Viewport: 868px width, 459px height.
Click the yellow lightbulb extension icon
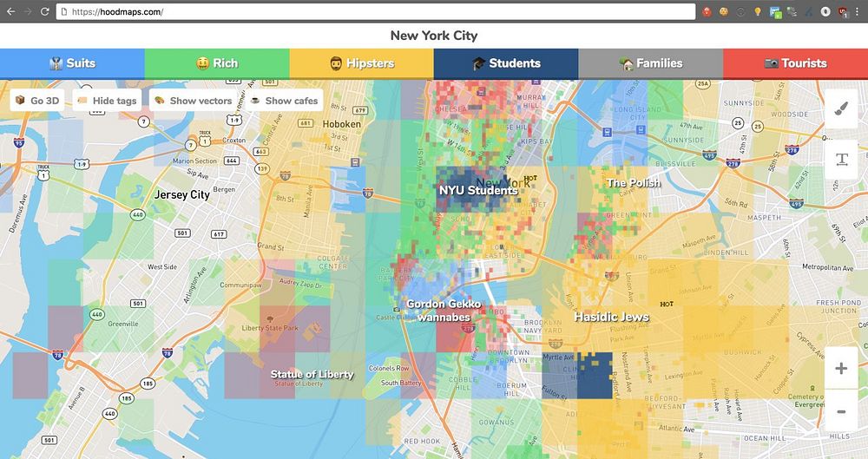pyautogui.click(x=757, y=11)
